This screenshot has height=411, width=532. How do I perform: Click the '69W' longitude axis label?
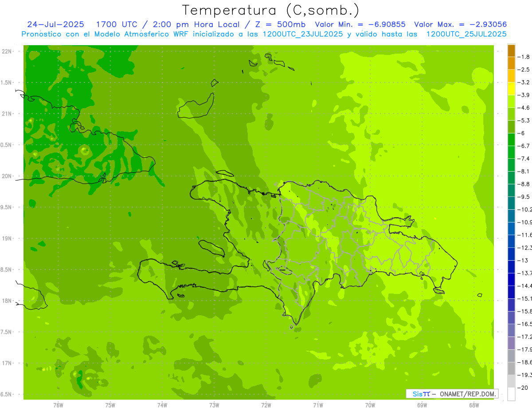tap(422, 405)
